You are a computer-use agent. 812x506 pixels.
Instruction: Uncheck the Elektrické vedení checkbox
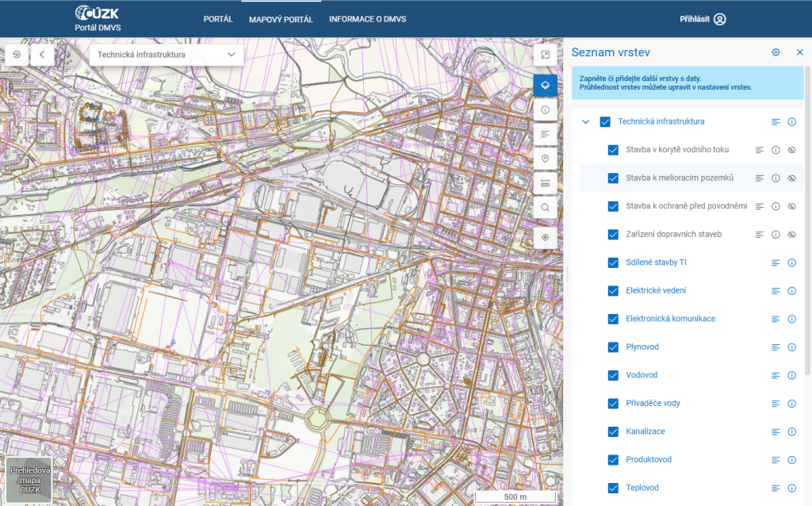click(x=613, y=291)
